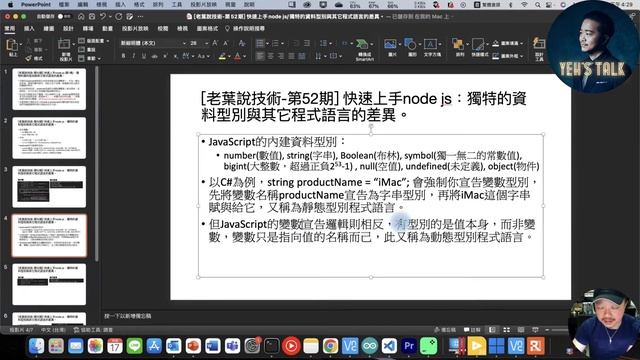Open Premiere Pro from the Dock
The width and height of the screenshot is (640, 360).
pyautogui.click(x=409, y=346)
